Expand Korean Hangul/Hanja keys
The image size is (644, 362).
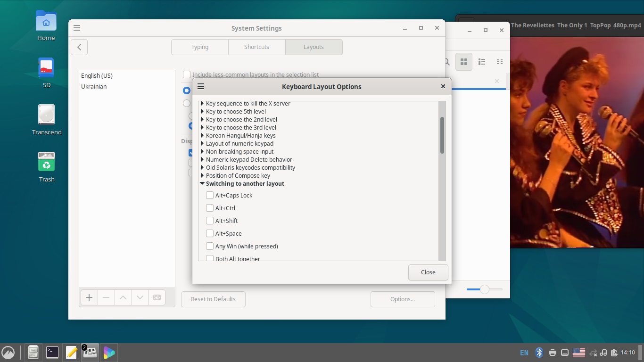coord(202,135)
